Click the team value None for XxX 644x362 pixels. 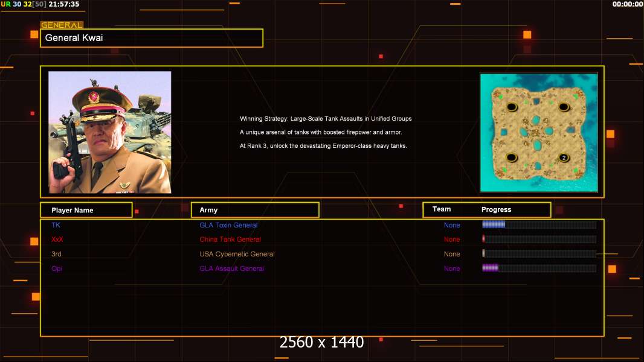(x=452, y=240)
